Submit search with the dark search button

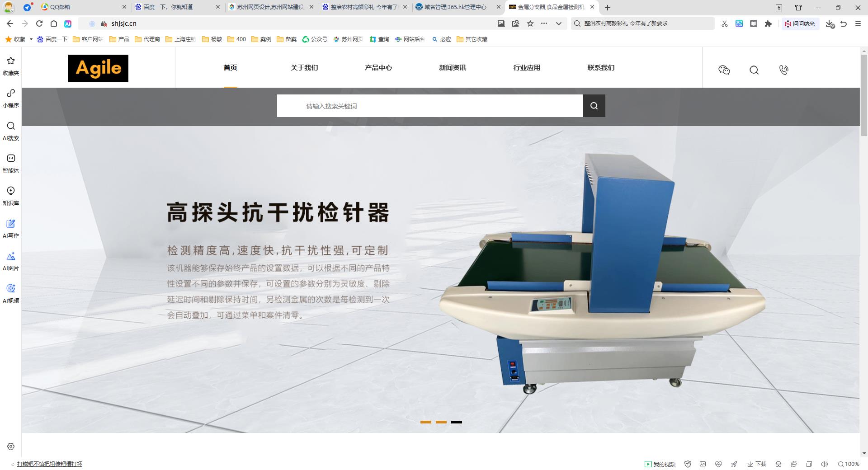tap(594, 106)
